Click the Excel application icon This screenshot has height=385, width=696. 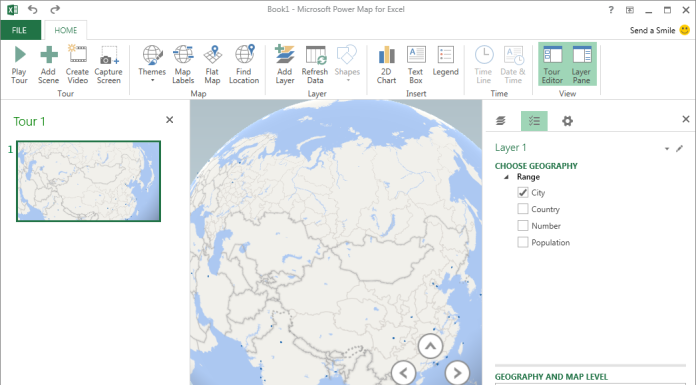point(12,9)
